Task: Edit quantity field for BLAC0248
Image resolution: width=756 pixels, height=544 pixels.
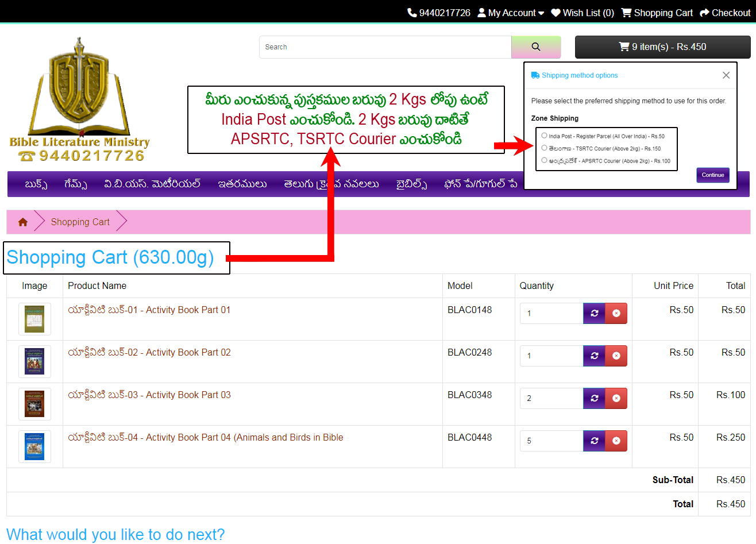Action: 551,356
